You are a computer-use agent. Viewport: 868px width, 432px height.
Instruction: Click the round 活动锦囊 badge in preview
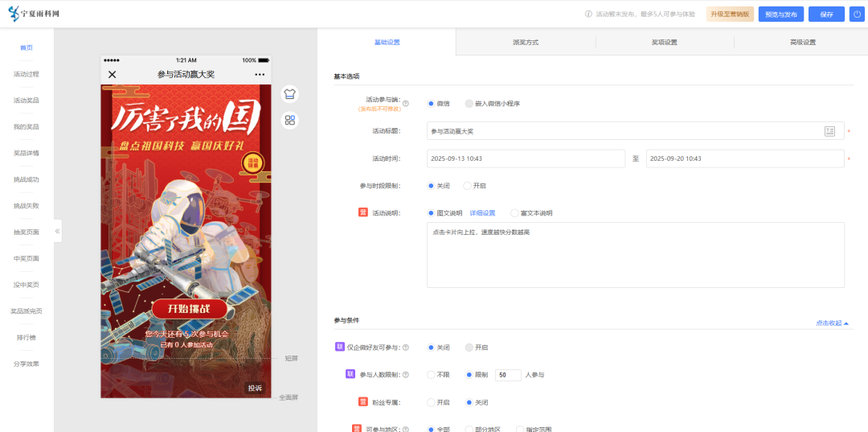point(253,163)
